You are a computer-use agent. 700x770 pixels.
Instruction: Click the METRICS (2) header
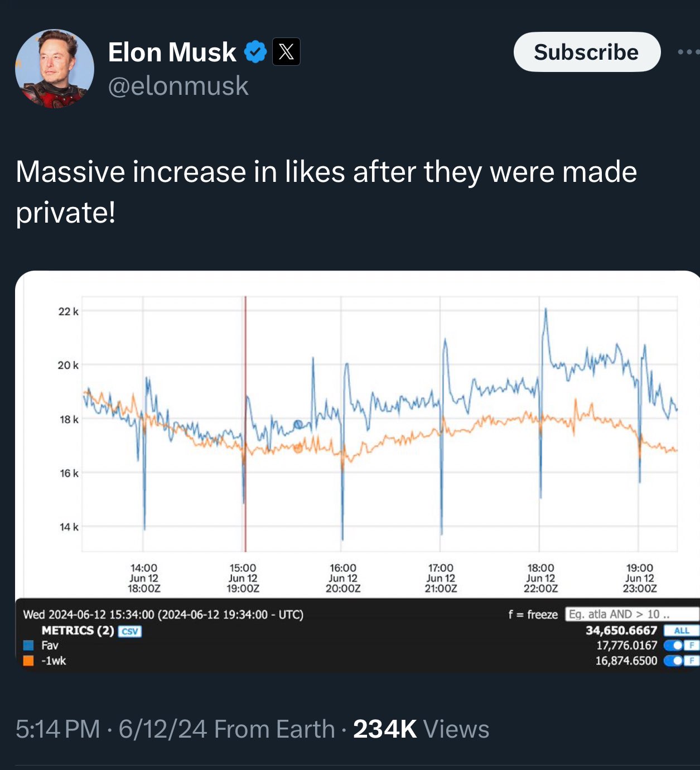point(78,631)
